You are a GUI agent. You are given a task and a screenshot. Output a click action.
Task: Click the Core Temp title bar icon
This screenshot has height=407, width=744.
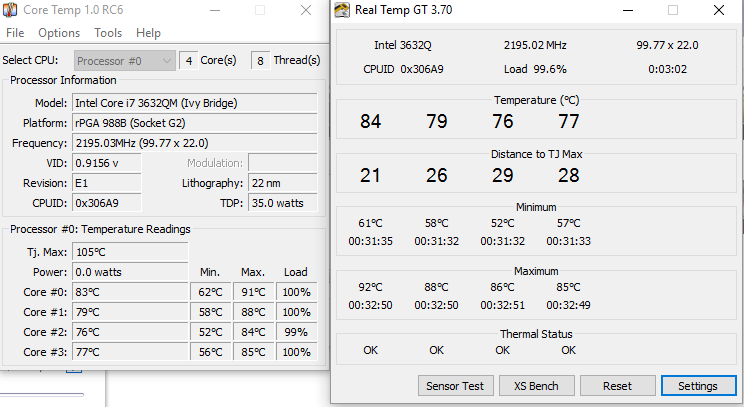point(9,9)
